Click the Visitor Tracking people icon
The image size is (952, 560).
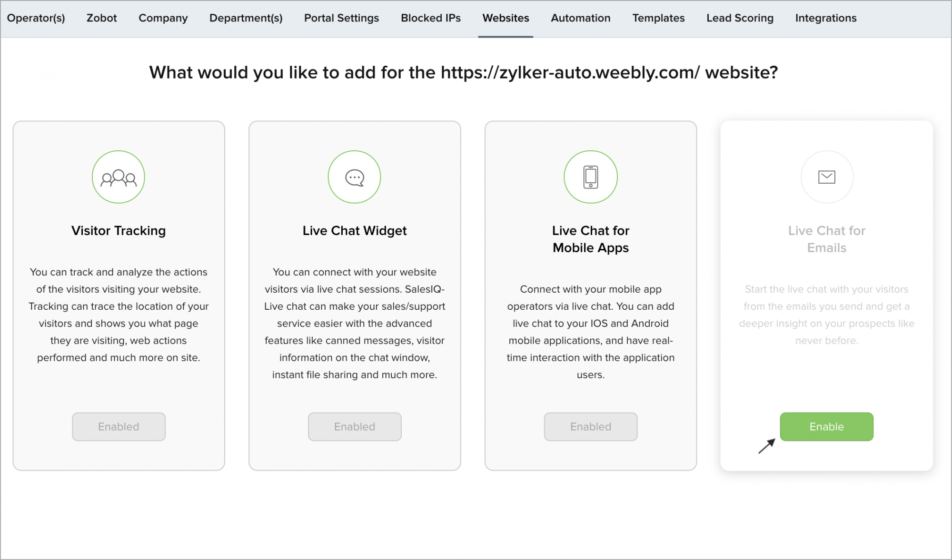[119, 177]
